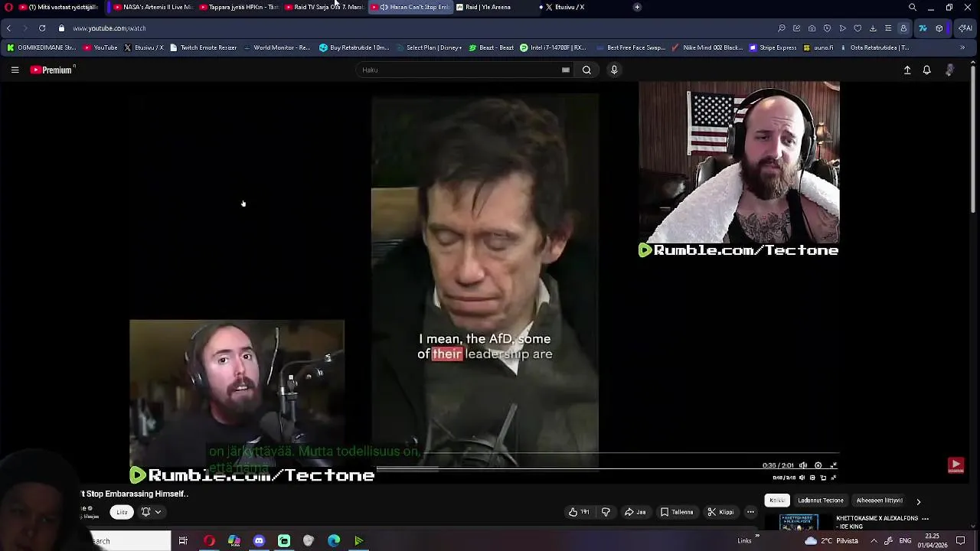980x551 pixels.
Task: Open the World Monitor bookmark
Action: 276,47
